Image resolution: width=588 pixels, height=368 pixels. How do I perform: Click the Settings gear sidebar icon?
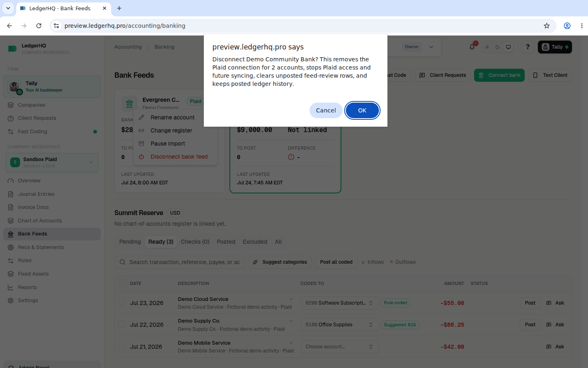point(11,301)
